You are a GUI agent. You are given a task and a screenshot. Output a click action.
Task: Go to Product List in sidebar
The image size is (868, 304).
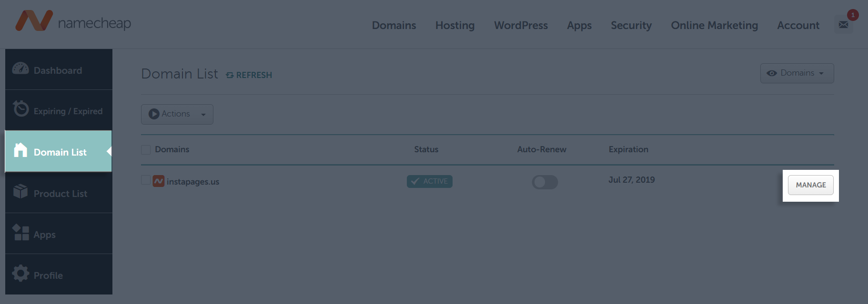tap(59, 193)
